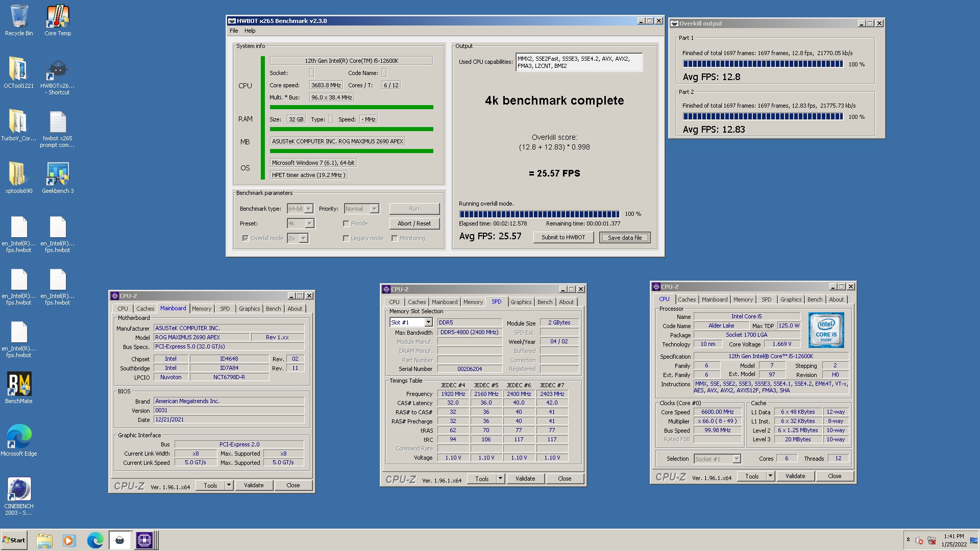
Task: Open the Benchmark type 64-bit dropdown
Action: [300, 209]
